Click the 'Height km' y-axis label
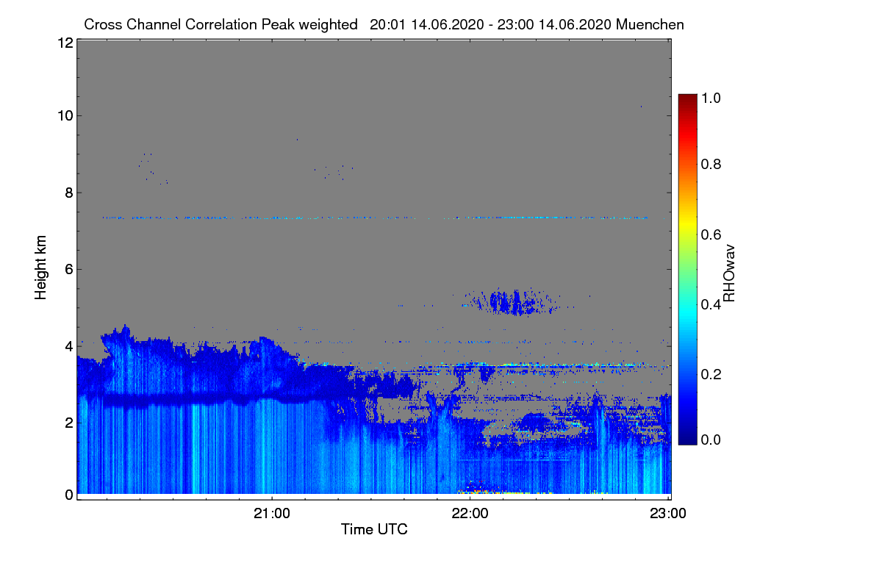The height and width of the screenshot is (588, 882). [x=41, y=267]
